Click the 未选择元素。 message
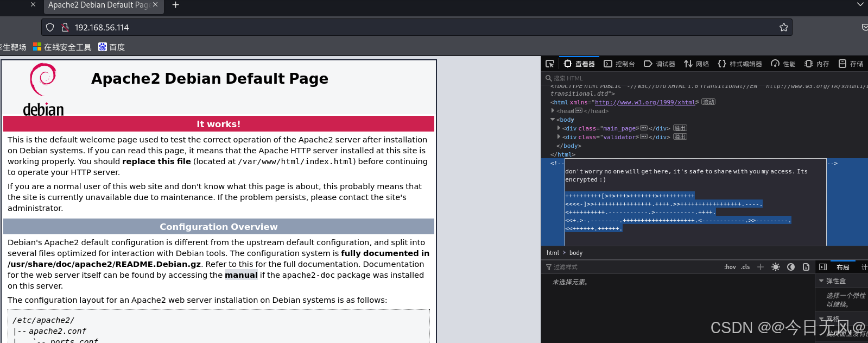Screen dimensions: 868x343 (x=570, y=282)
